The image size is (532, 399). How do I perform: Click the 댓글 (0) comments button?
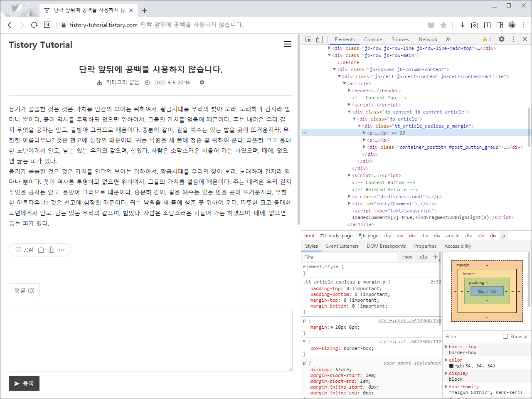(25, 291)
